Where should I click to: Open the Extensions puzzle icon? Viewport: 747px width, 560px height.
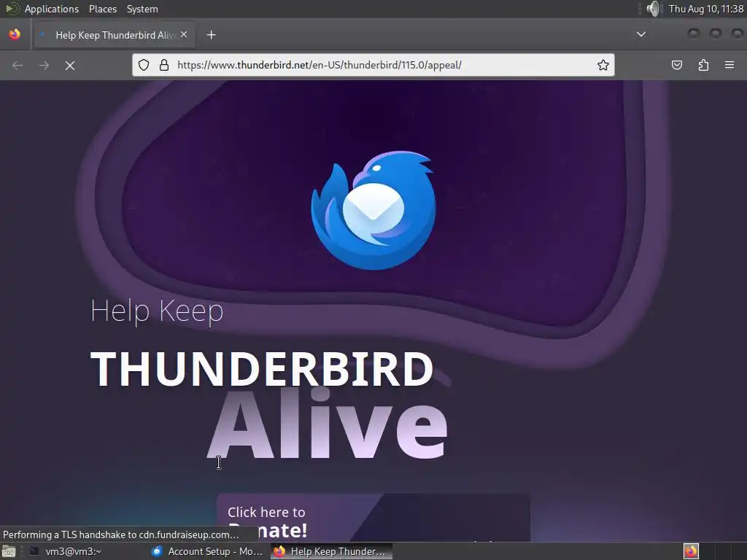(703, 65)
